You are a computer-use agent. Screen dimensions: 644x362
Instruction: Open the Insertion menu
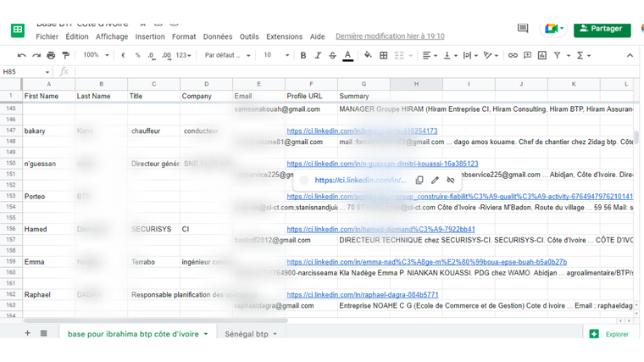click(x=150, y=37)
